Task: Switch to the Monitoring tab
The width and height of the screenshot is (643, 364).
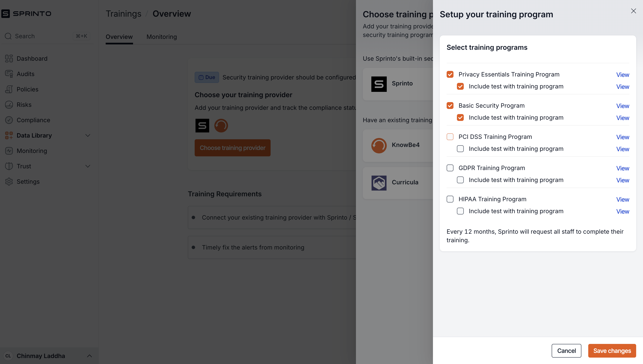Action: tap(161, 37)
